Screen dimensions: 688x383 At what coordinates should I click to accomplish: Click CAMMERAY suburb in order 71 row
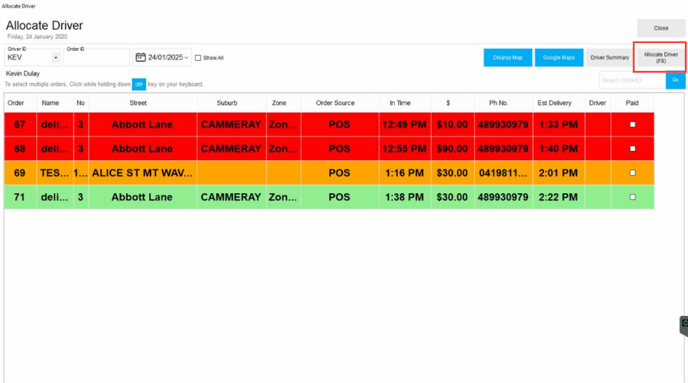tap(231, 197)
